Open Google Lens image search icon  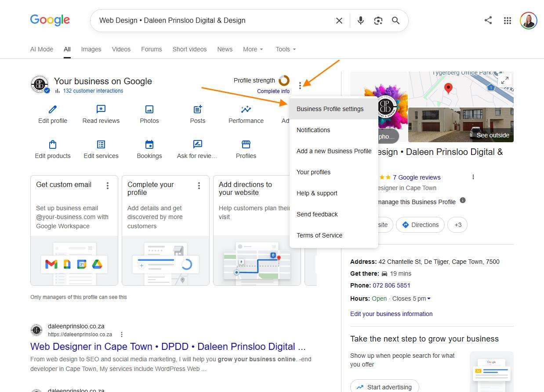pyautogui.click(x=378, y=21)
